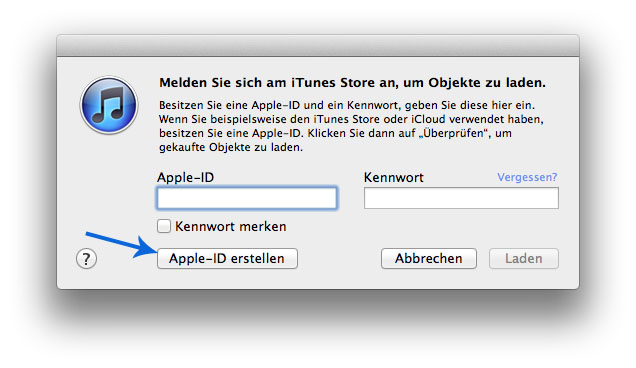Focus the Apple-ID text field
Screen dimensions: 636x368
click(x=247, y=198)
